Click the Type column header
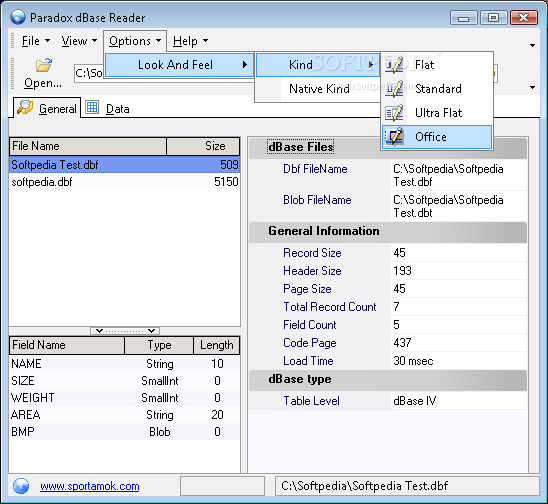 pos(159,345)
